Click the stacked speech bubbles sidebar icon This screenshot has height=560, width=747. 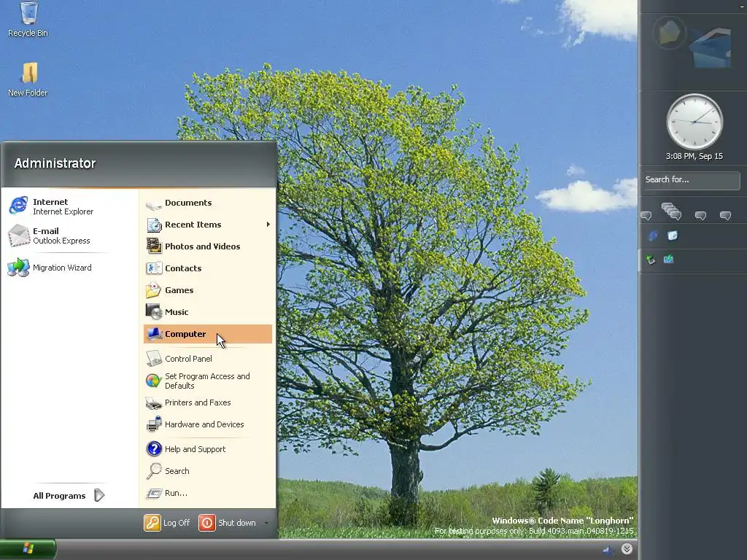coord(671,211)
